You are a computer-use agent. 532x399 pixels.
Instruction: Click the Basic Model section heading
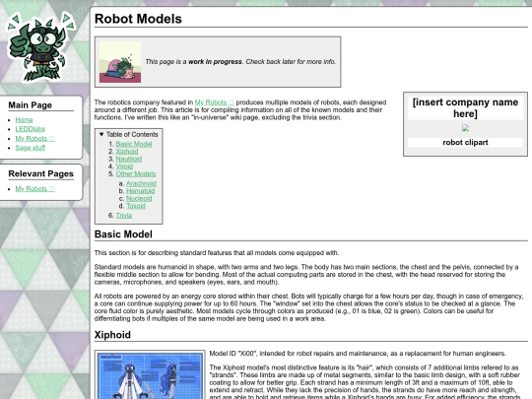click(x=123, y=234)
